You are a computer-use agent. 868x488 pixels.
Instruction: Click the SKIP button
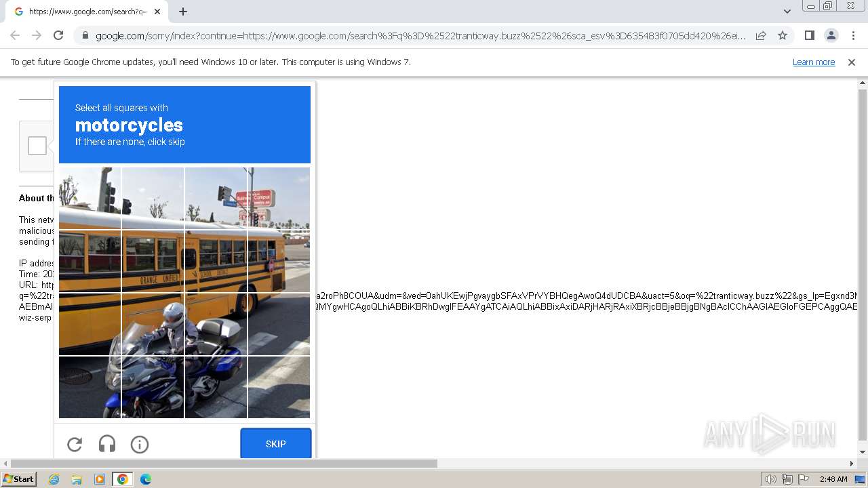276,444
